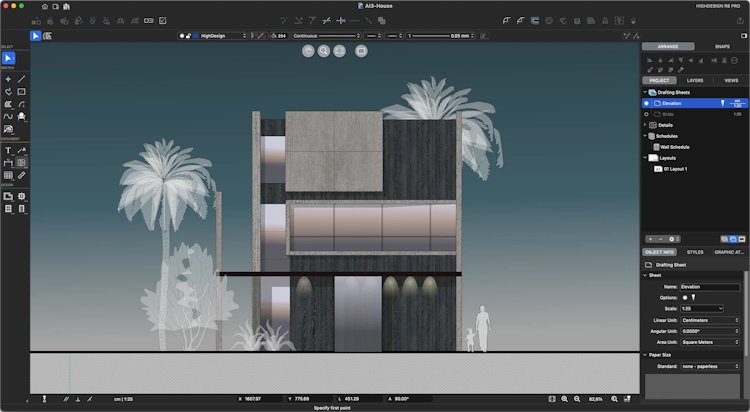Select the Wall Schedule item
750x412 pixels.
[674, 147]
